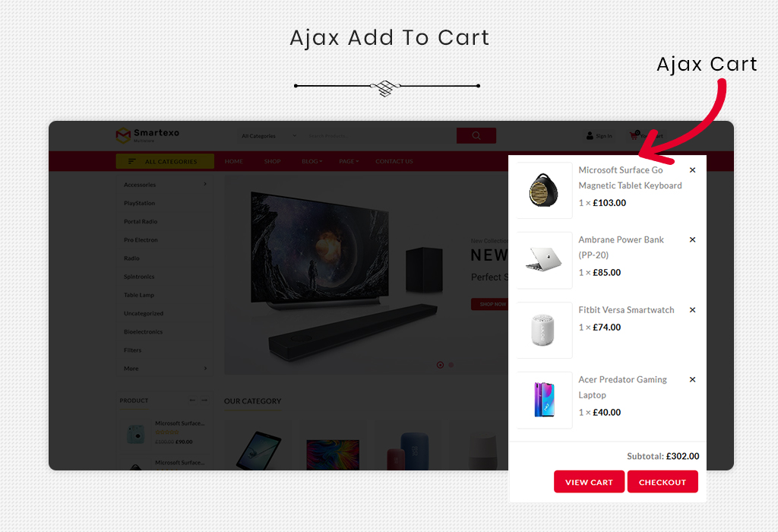Click the shopping cart icon in header

coord(634,135)
